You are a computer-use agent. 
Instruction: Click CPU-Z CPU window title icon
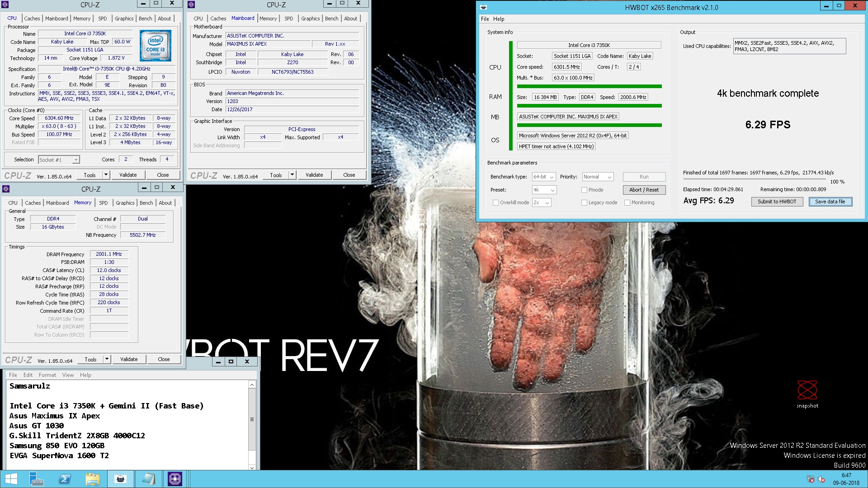[x=5, y=5]
